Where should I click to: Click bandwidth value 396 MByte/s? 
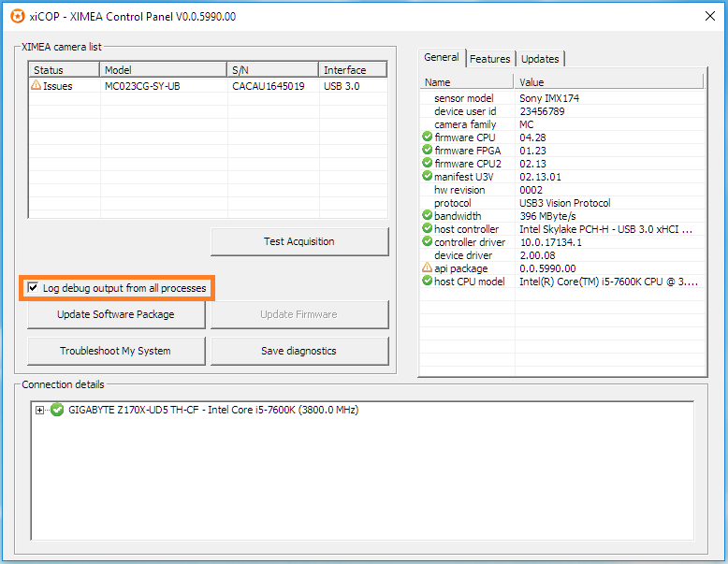(547, 216)
